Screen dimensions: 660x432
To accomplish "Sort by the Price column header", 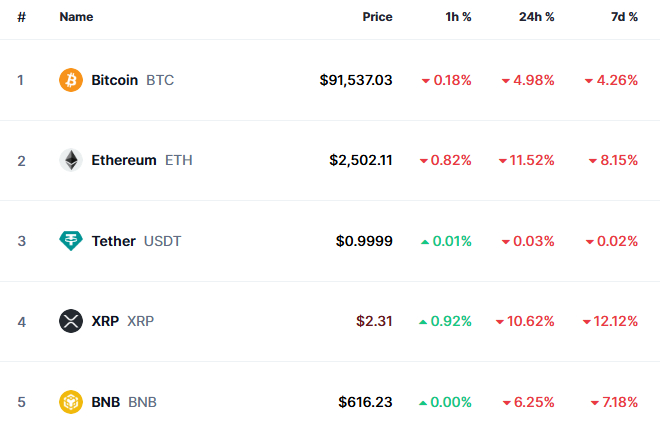I will click(377, 17).
